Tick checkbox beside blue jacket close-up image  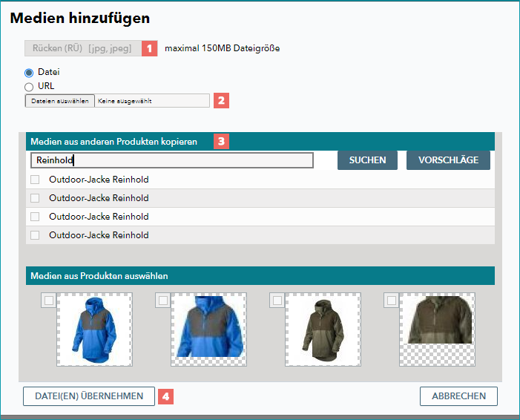tap(163, 301)
